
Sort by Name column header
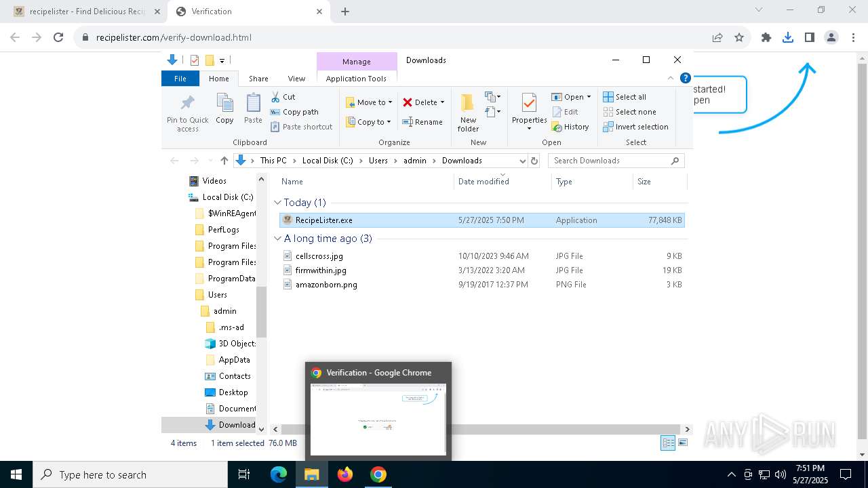[366, 182]
